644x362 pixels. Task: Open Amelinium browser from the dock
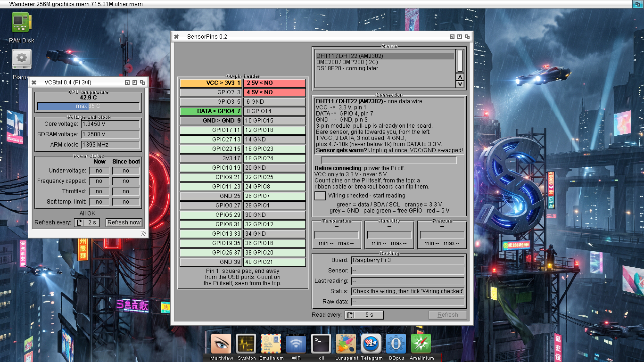[421, 344]
